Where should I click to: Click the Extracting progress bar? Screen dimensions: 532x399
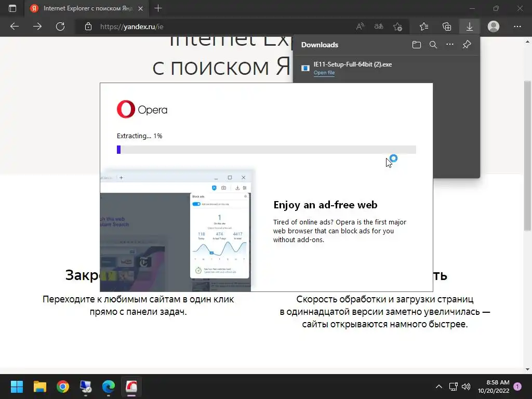tap(267, 150)
